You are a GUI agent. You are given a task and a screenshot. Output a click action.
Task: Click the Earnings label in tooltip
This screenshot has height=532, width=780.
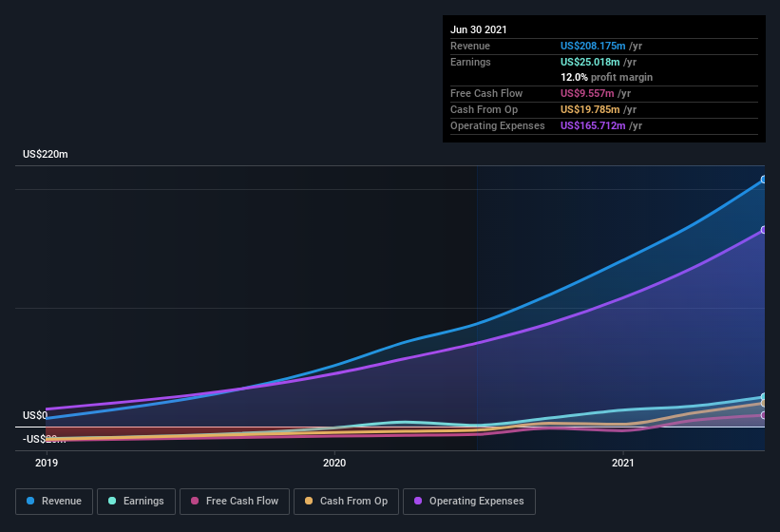tap(470, 62)
